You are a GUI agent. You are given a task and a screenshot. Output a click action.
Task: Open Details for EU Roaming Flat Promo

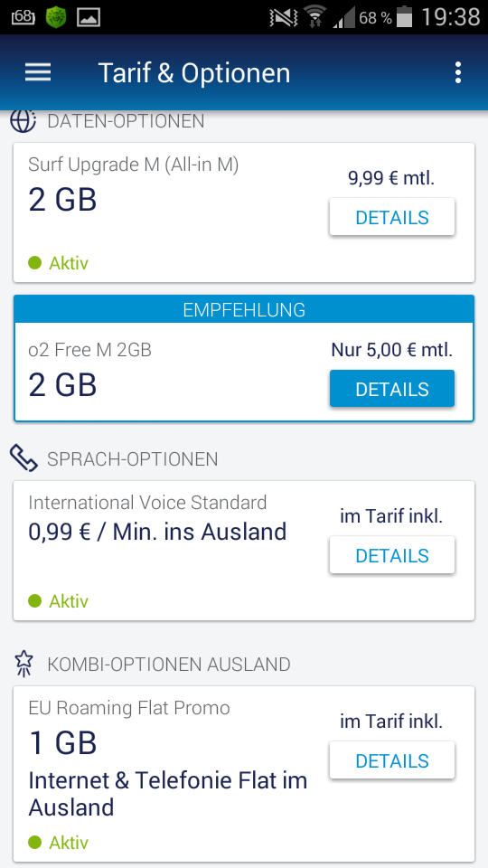(392, 760)
